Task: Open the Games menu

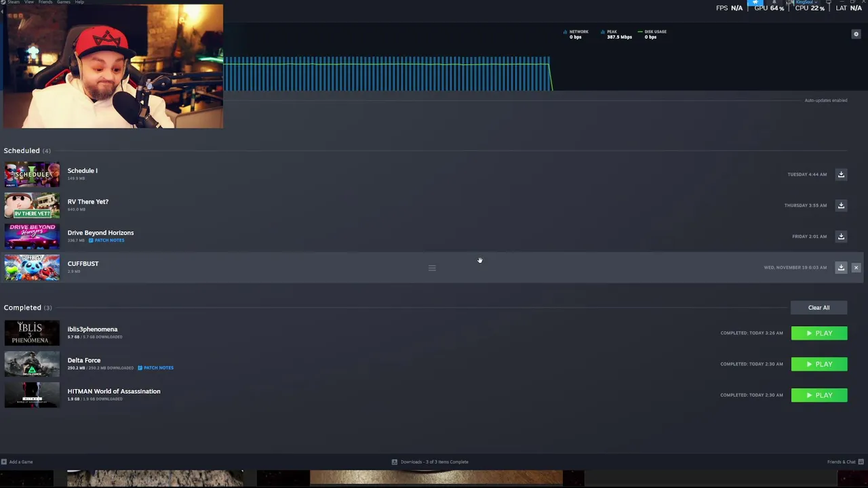Action: click(63, 2)
